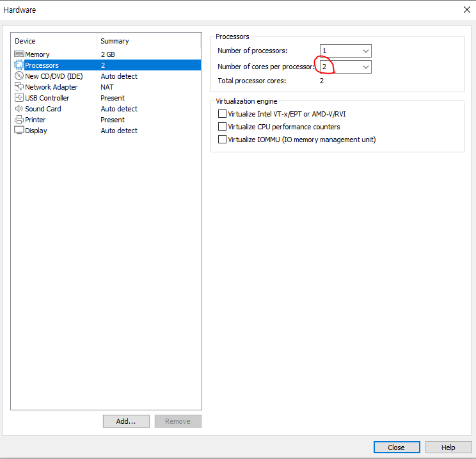
Task: Enable Virtualize Intel VT-x/EPT or AMD-V/RVI
Action: (222, 114)
